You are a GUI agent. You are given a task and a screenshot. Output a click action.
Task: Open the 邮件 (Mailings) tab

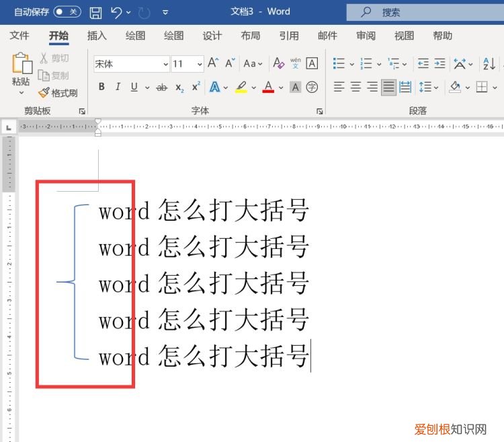coord(327,36)
